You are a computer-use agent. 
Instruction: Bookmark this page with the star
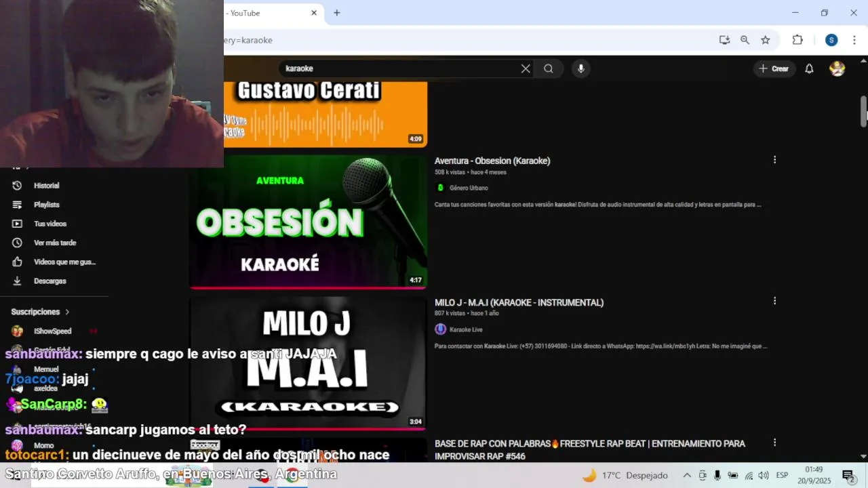(766, 40)
